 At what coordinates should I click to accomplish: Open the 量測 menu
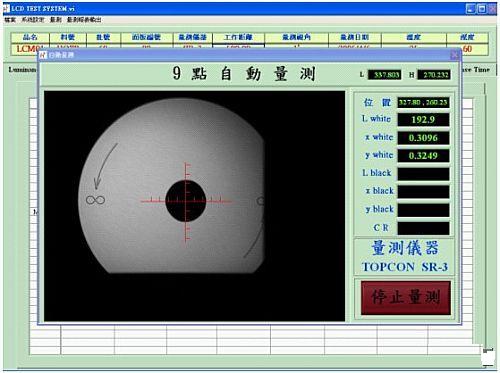(x=56, y=20)
